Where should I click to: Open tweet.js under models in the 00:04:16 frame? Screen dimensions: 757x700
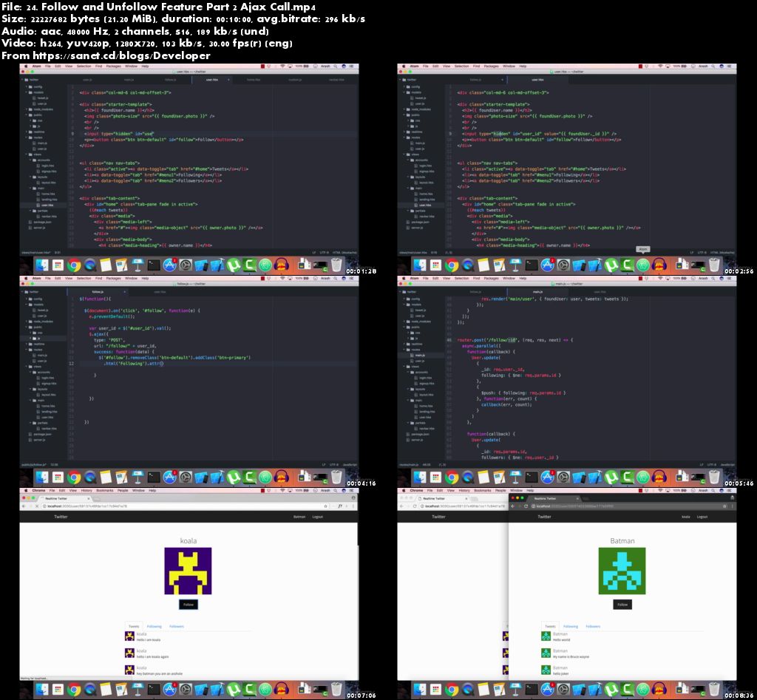[x=42, y=310]
